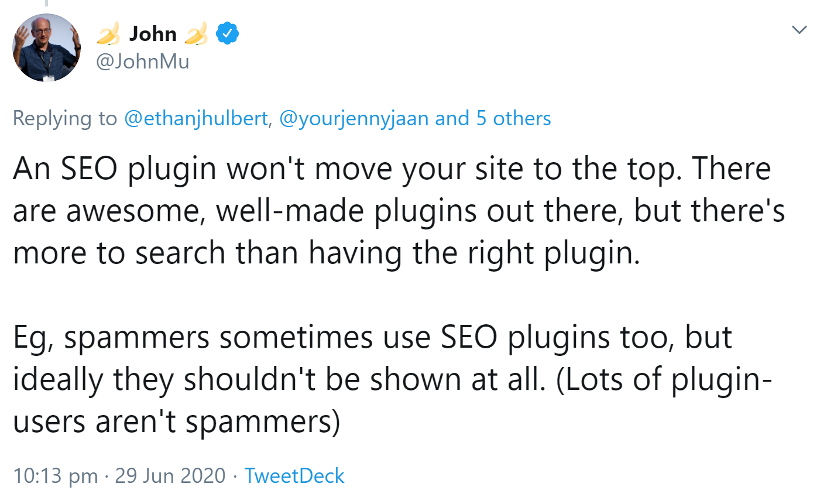Click the blue verified badge next to John's name

[x=228, y=33]
